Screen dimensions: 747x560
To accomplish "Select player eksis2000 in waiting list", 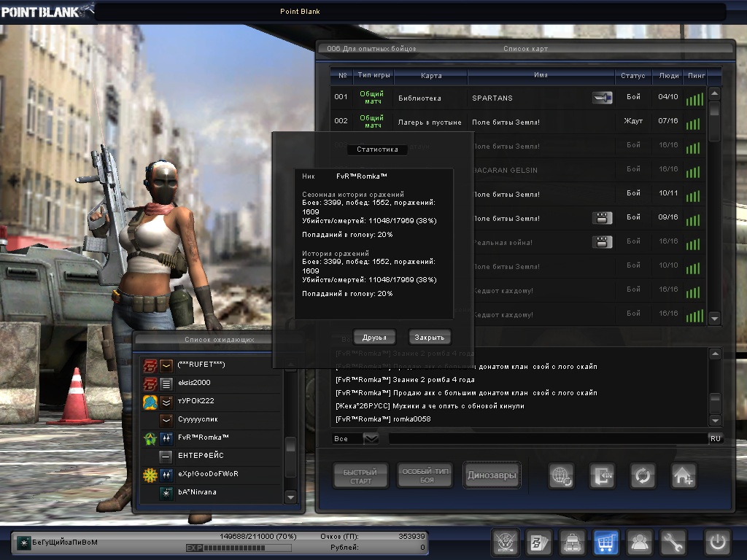I will (x=212, y=383).
